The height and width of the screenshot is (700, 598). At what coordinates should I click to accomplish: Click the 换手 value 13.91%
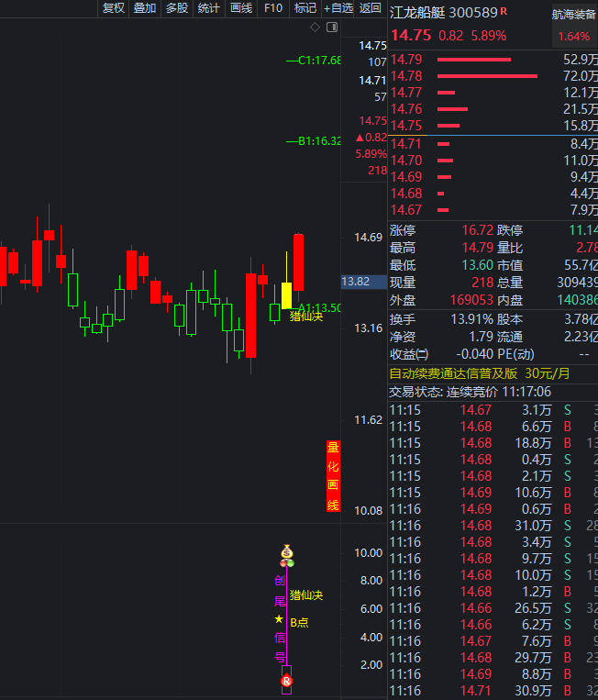tap(472, 319)
